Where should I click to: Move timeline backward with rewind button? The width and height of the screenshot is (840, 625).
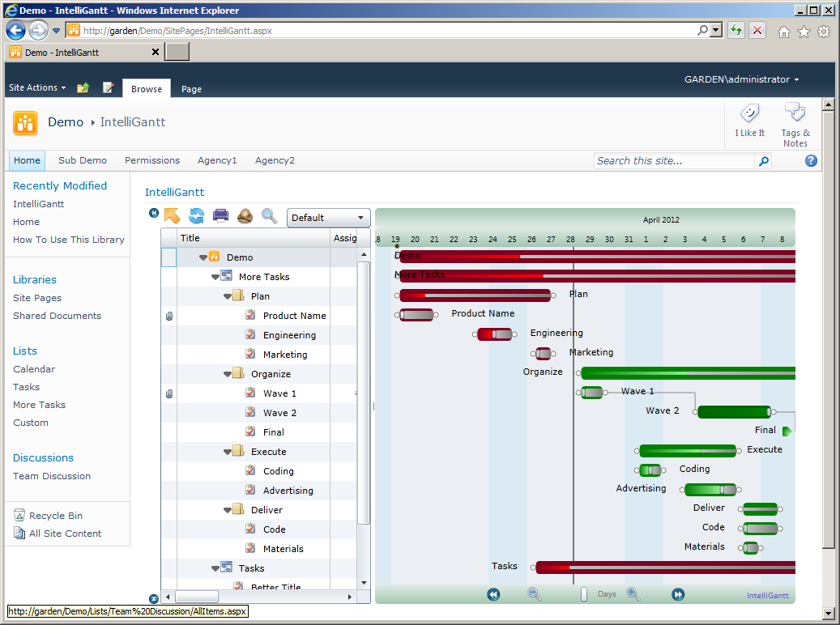[x=493, y=594]
